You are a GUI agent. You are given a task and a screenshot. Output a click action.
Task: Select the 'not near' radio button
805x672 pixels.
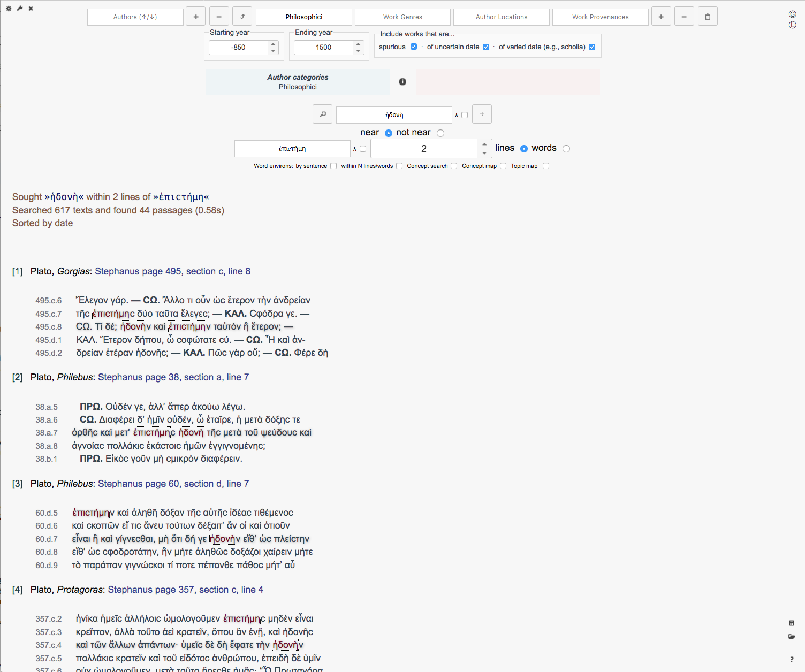441,133
